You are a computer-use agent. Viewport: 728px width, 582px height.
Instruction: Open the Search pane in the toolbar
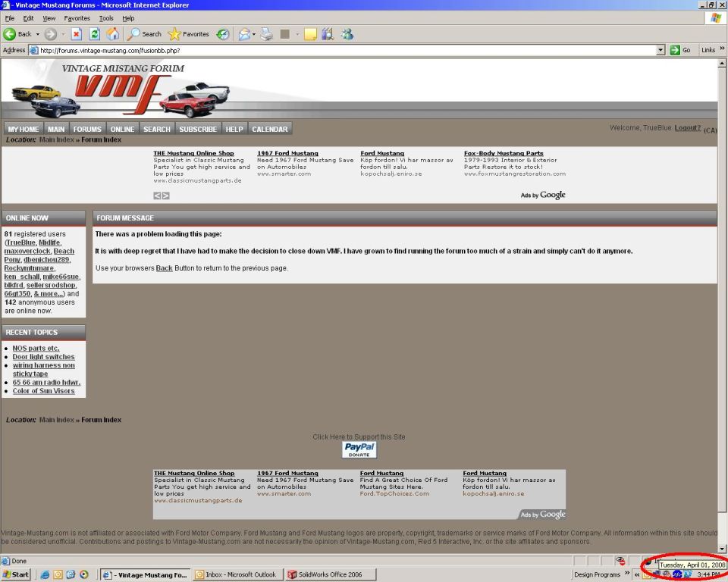tap(144, 34)
